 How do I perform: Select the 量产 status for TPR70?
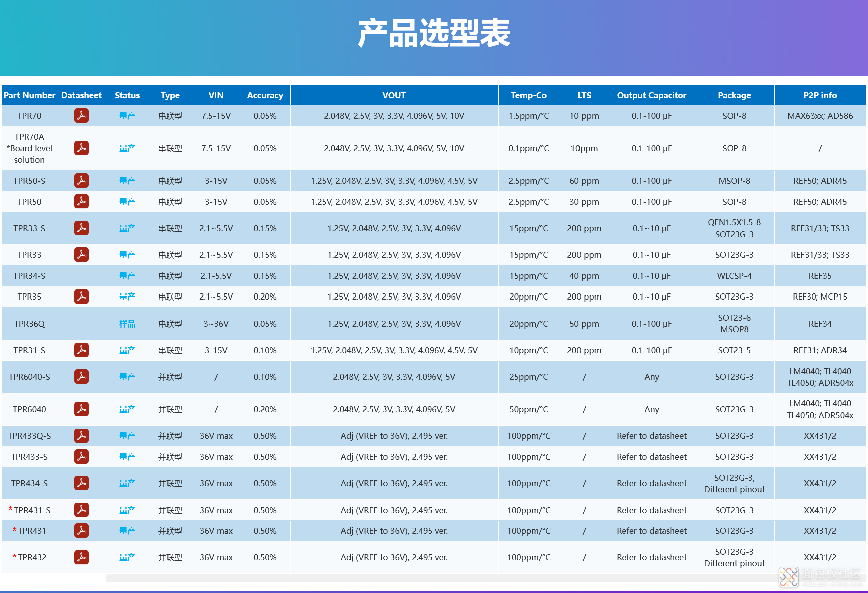[127, 116]
